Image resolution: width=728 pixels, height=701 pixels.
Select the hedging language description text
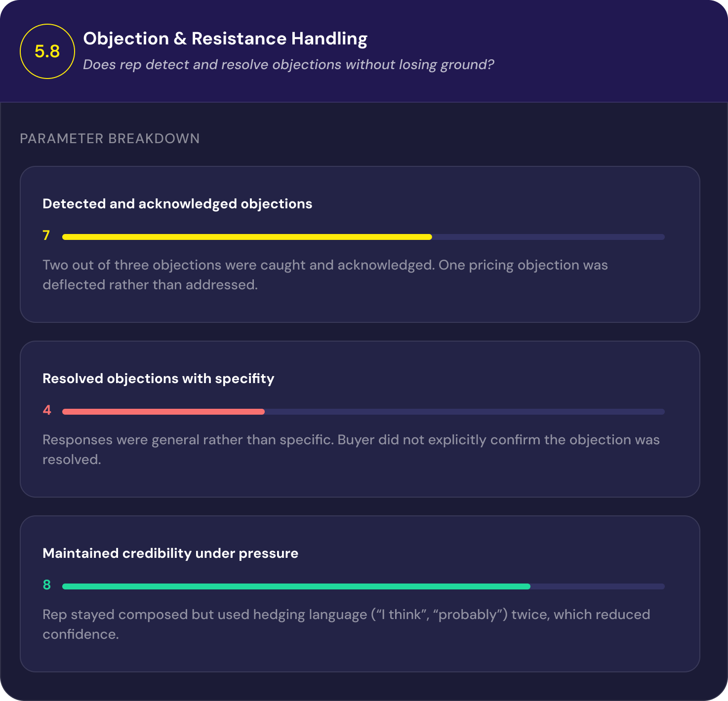point(346,624)
